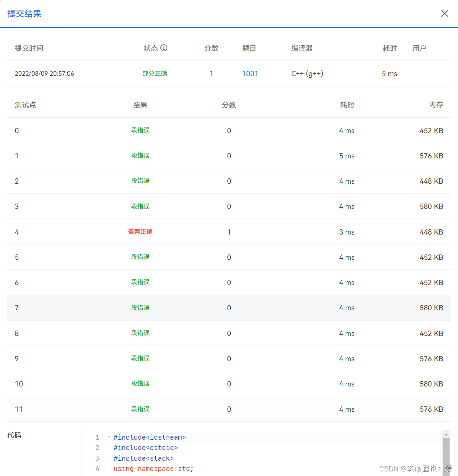Click the info icon next to 状态

coord(164,48)
